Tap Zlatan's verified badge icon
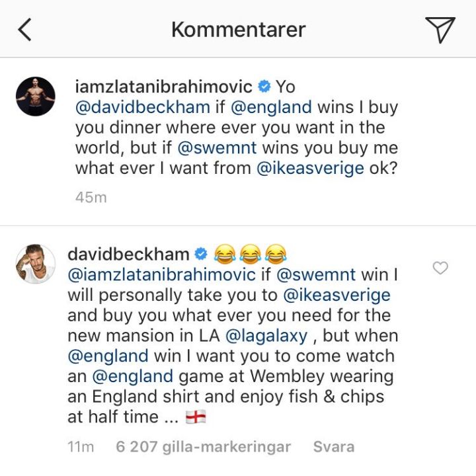476x476 pixels. coord(264,87)
